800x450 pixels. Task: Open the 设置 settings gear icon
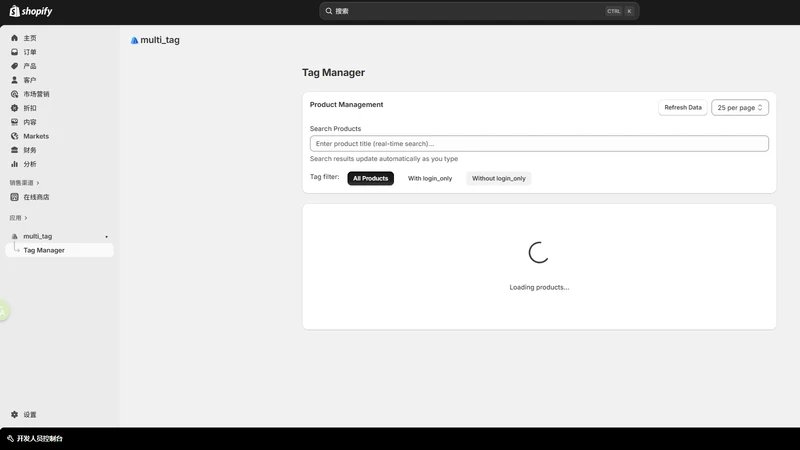click(x=14, y=415)
